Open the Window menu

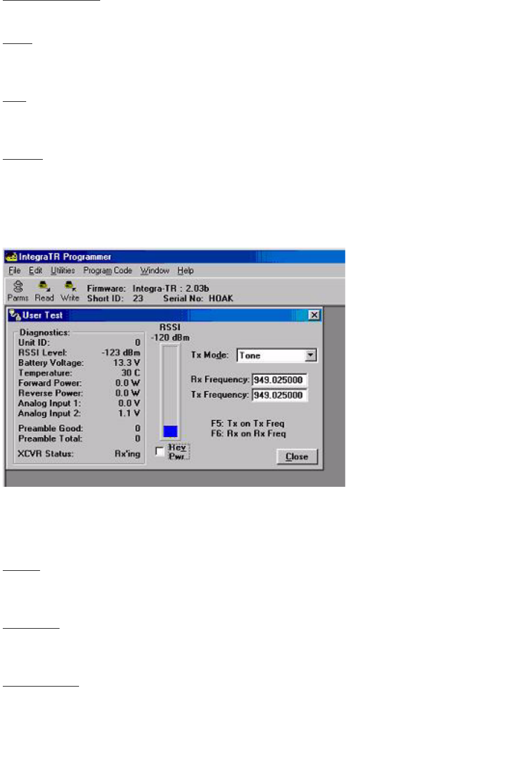155,271
